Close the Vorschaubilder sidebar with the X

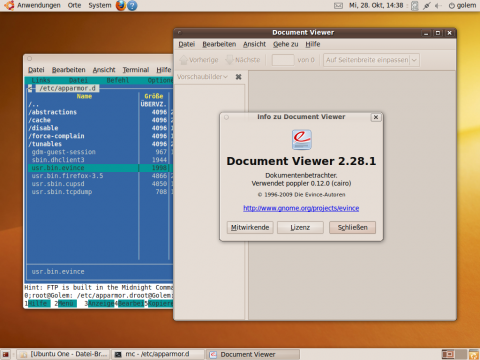click(x=238, y=77)
